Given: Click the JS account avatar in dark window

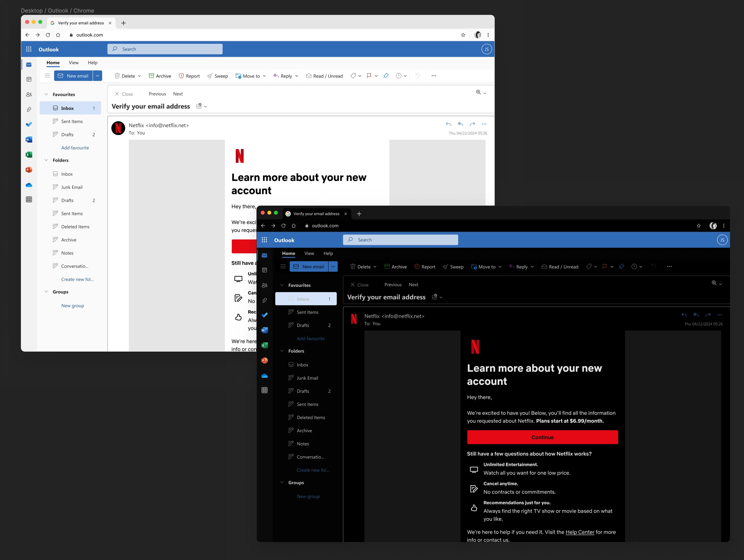Looking at the screenshot, I should (722, 240).
